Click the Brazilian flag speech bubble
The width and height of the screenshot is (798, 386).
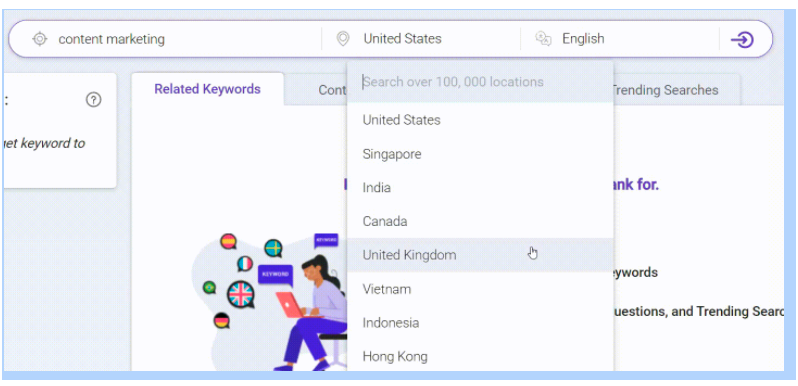pyautogui.click(x=209, y=287)
